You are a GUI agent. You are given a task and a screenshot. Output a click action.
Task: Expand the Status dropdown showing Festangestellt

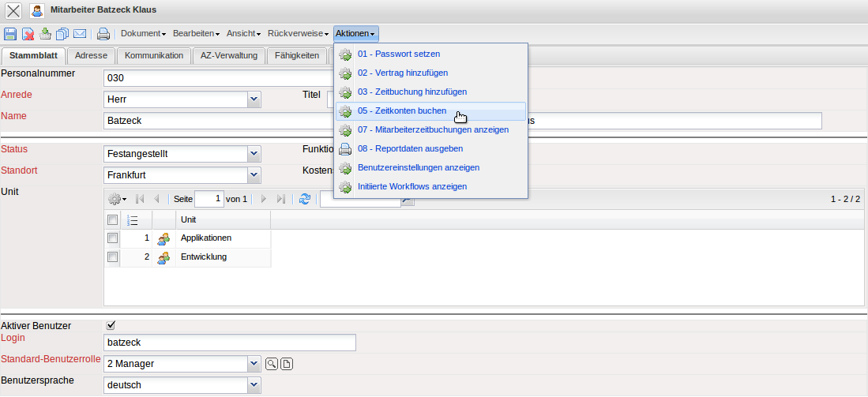tap(254, 154)
